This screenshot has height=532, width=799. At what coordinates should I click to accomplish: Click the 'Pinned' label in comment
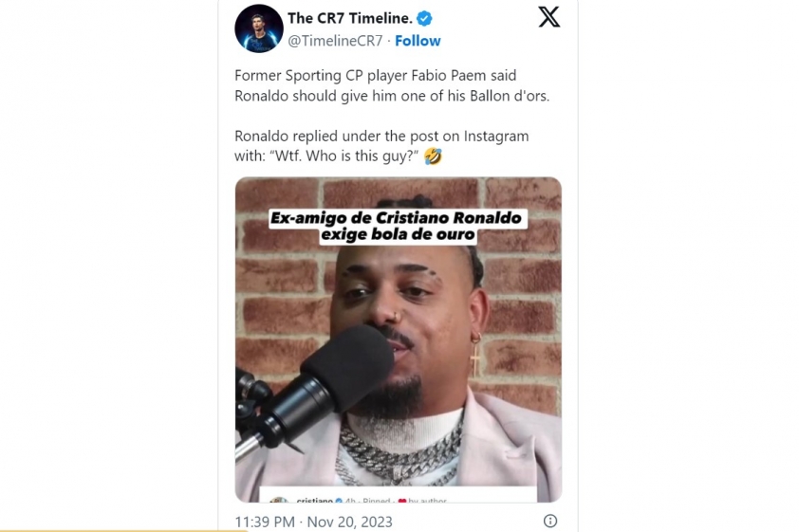click(x=377, y=501)
